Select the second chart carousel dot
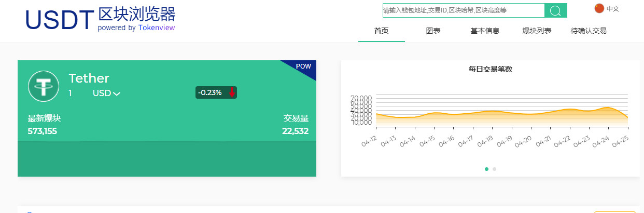 tap(495, 169)
